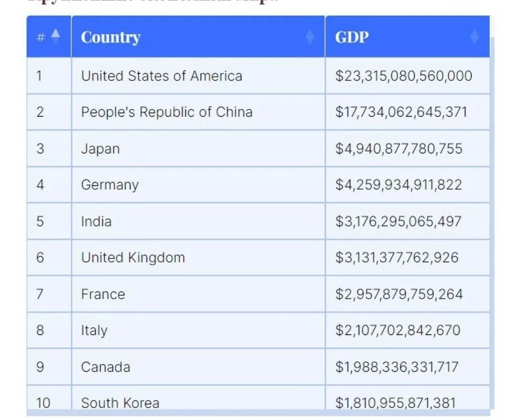This screenshot has width=516, height=420.
Task: Click the # column header
Action: (x=41, y=37)
